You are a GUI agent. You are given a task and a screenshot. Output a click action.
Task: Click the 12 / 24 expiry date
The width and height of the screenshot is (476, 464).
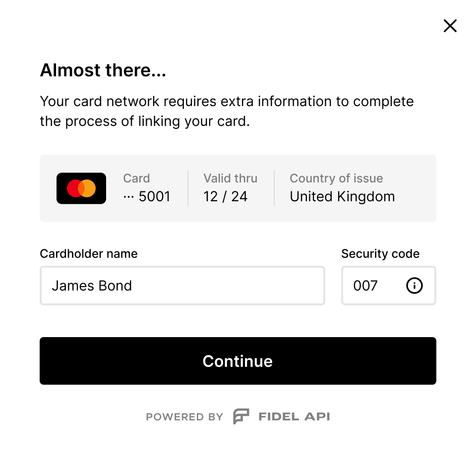[225, 197]
